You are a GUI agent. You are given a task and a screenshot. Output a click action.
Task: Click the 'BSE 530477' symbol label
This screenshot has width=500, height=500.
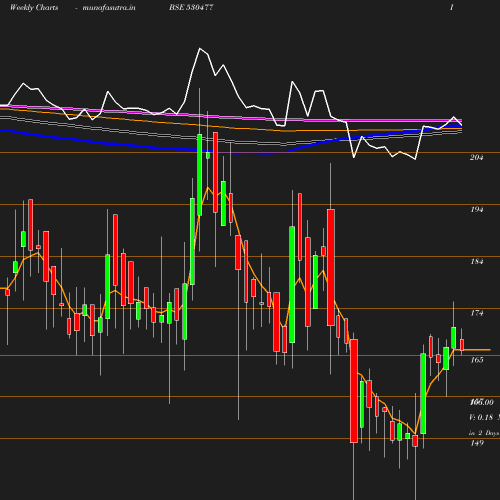(191, 7)
